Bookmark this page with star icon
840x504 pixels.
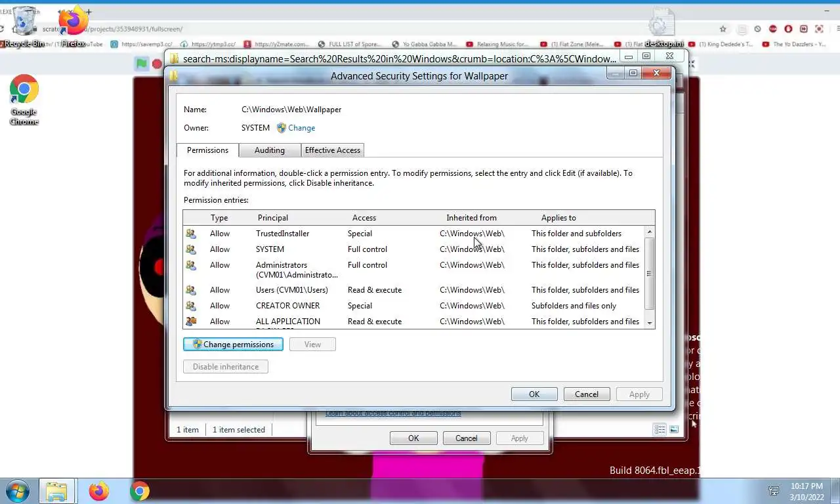click(723, 29)
